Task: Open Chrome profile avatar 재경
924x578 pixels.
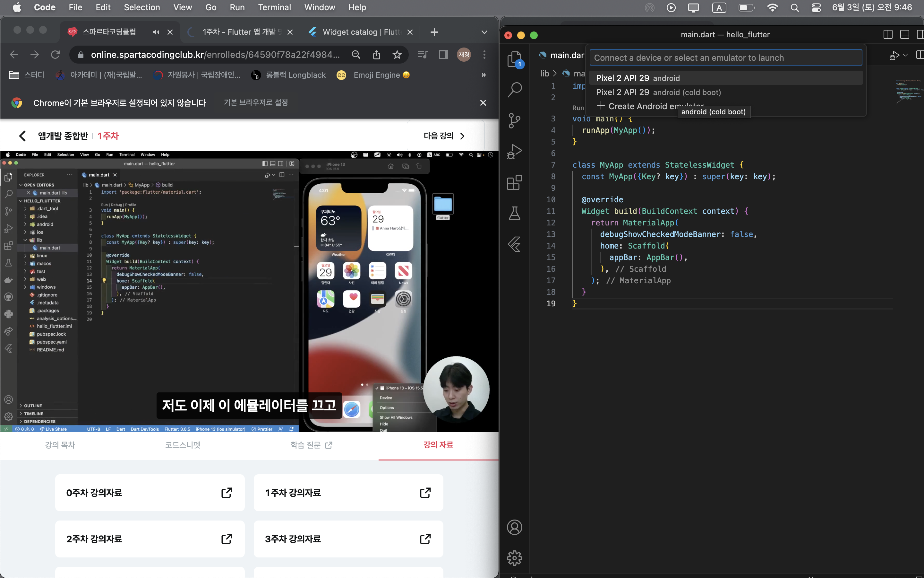Action: pos(464,55)
